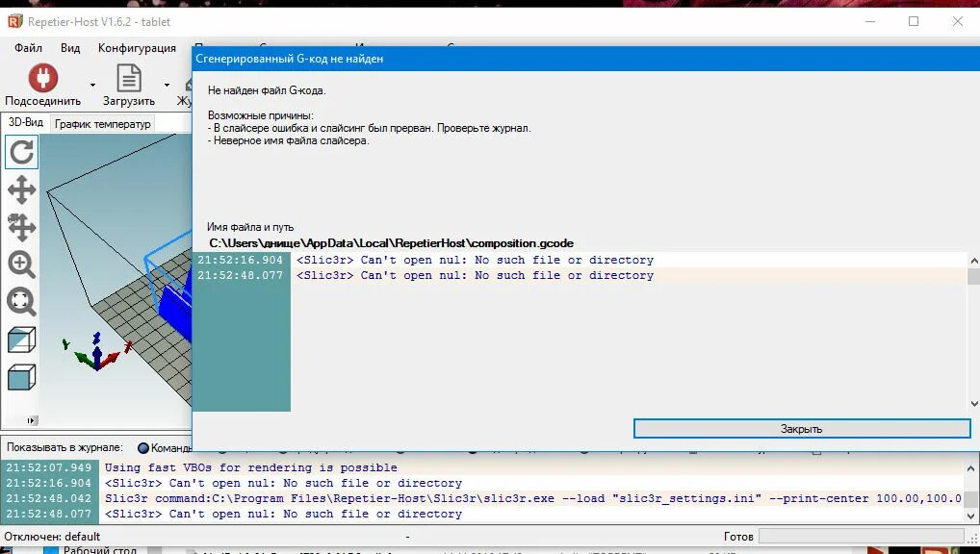Select the Move object tool
This screenshot has height=554, width=980.
coord(22,227)
